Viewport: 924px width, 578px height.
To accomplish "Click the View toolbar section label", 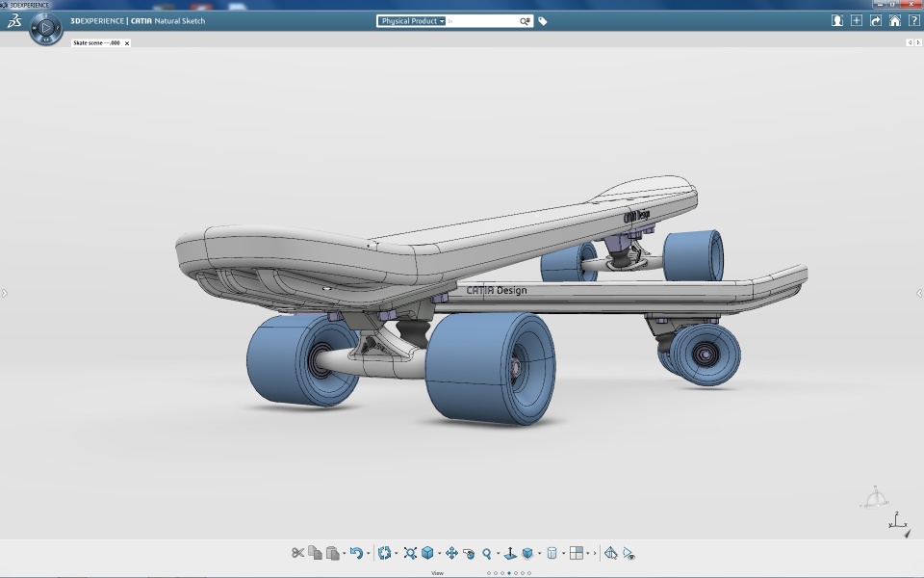I will tap(437, 572).
